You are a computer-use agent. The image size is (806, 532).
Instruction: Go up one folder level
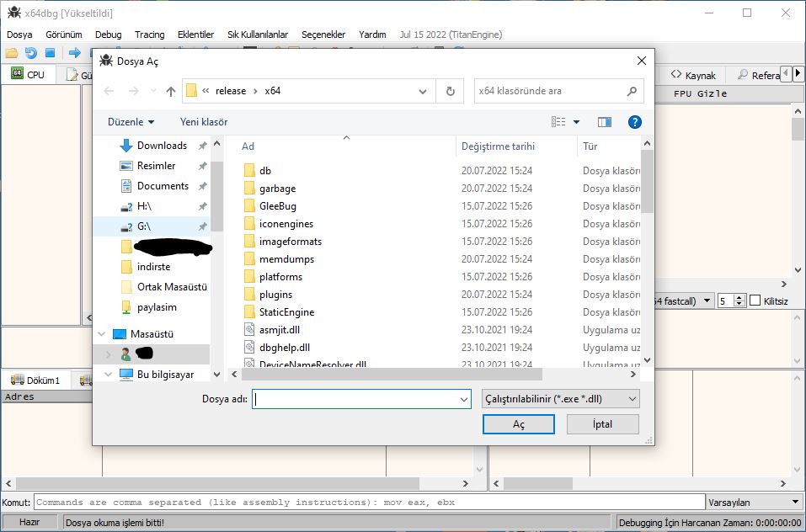tap(171, 91)
